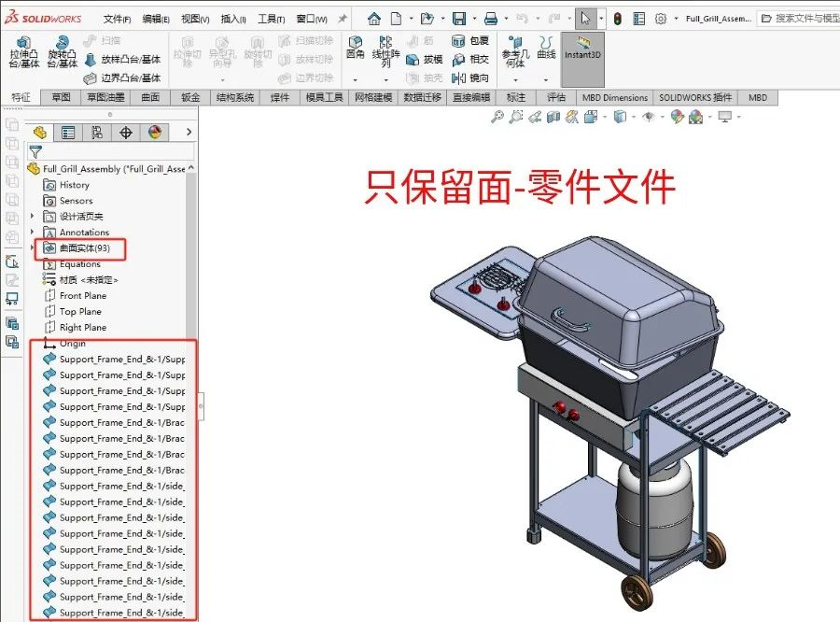The height and width of the screenshot is (622, 840).
Task: Open the Reference Geometry (参考几何体) tool
Action: (515, 52)
